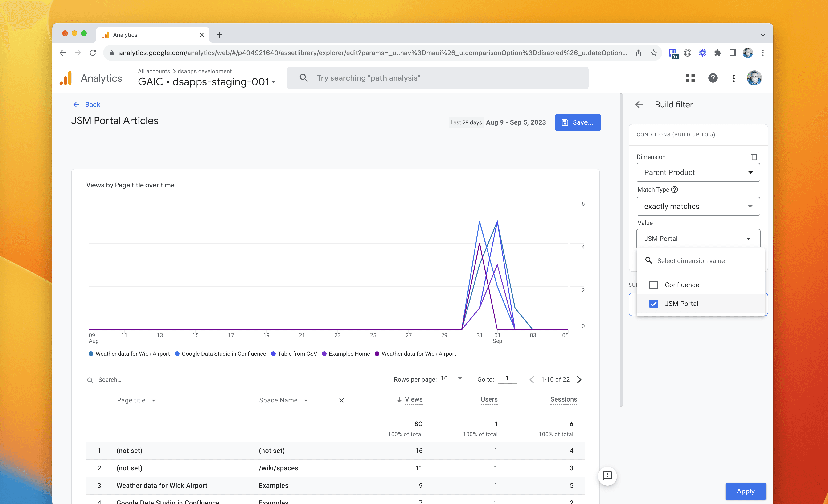The image size is (828, 504).
Task: Click the Save button
Action: pos(578,122)
